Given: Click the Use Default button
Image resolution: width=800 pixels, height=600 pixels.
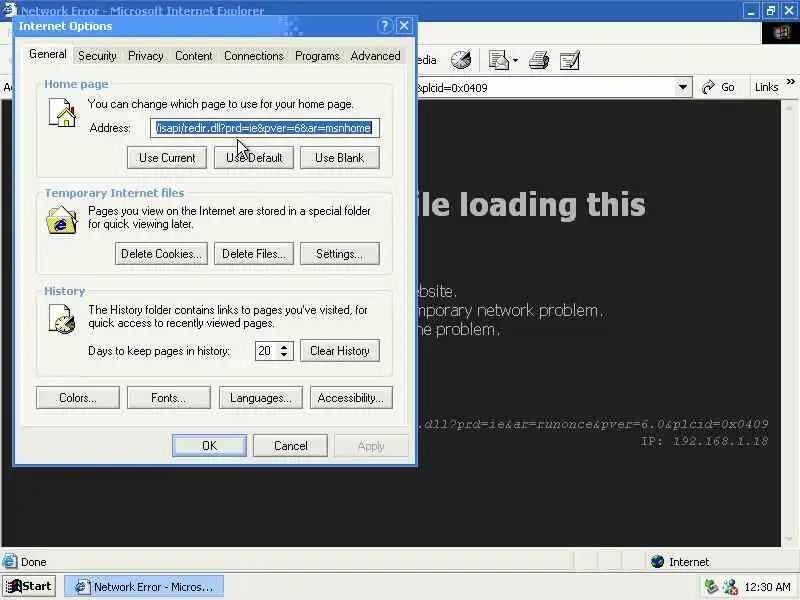Looking at the screenshot, I should tap(254, 158).
